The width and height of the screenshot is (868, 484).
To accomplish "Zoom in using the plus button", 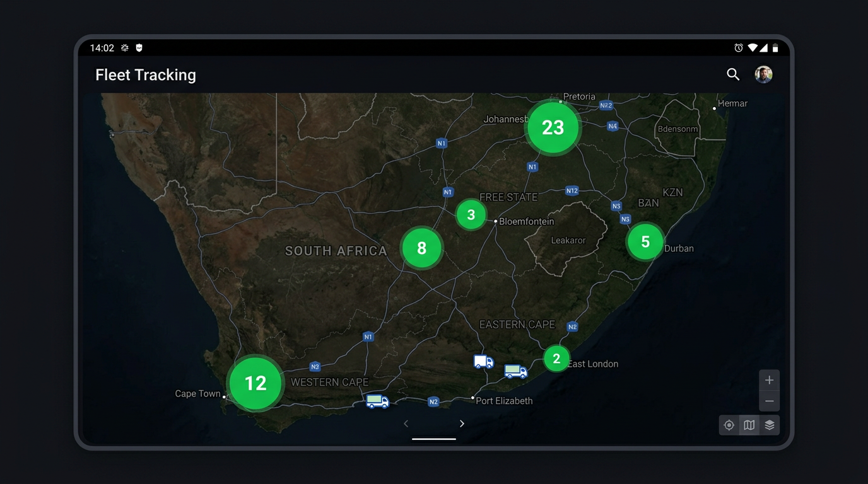I will (x=769, y=381).
